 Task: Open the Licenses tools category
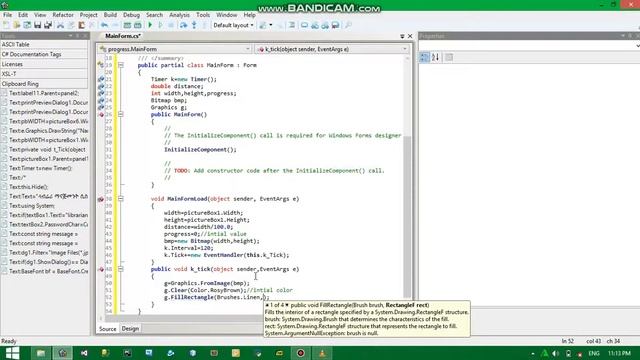(44, 64)
